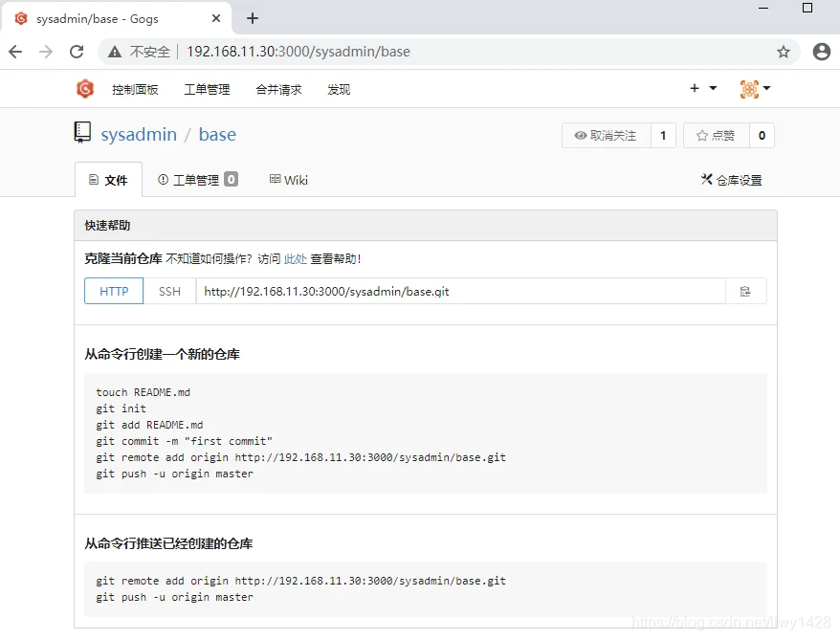Maximize the browser window
Screen dimensions: 840x640
pos(807,8)
